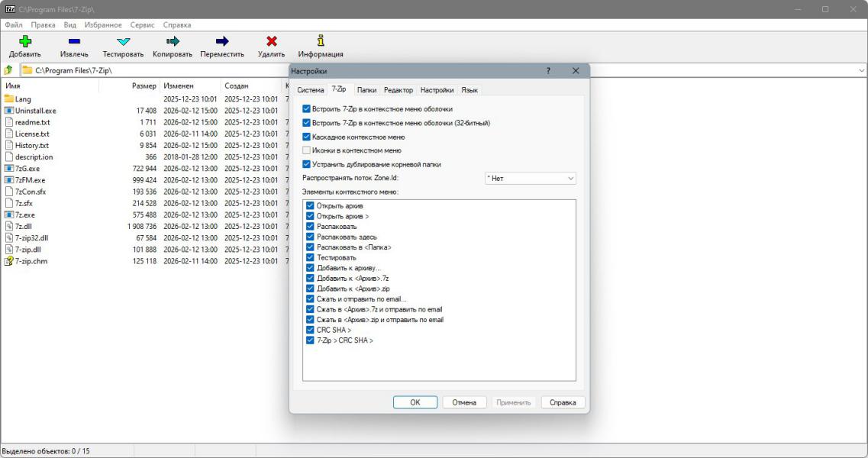This screenshot has width=868, height=458.
Task: Expand the address bar path dropdown
Action: [x=860, y=70]
